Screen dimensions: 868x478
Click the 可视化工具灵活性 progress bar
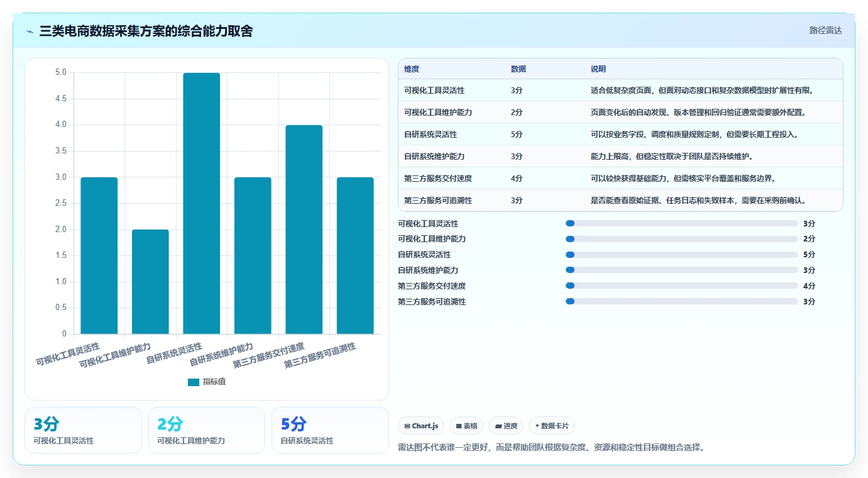point(682,223)
